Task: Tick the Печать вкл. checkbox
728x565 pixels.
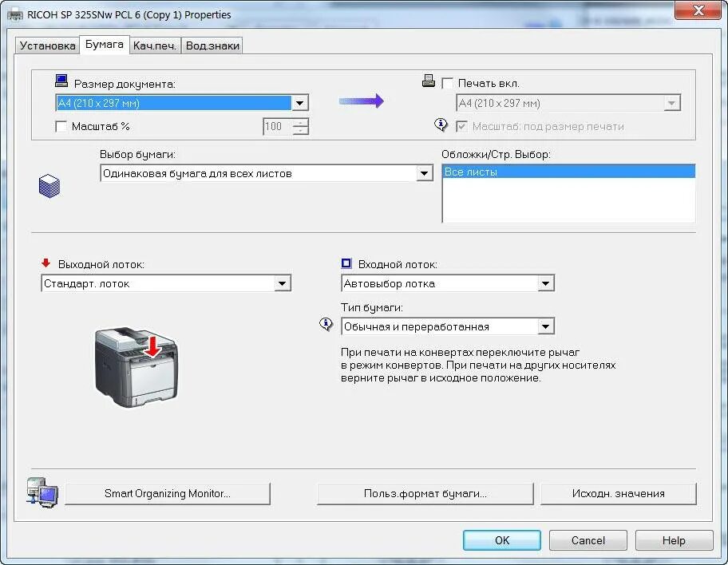Action: click(x=448, y=84)
